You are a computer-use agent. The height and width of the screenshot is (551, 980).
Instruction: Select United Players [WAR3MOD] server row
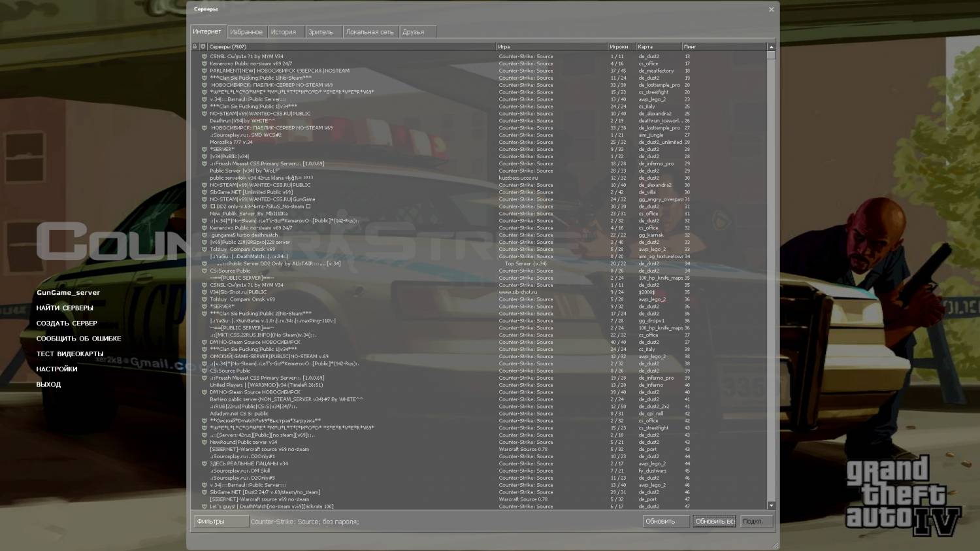click(479, 385)
